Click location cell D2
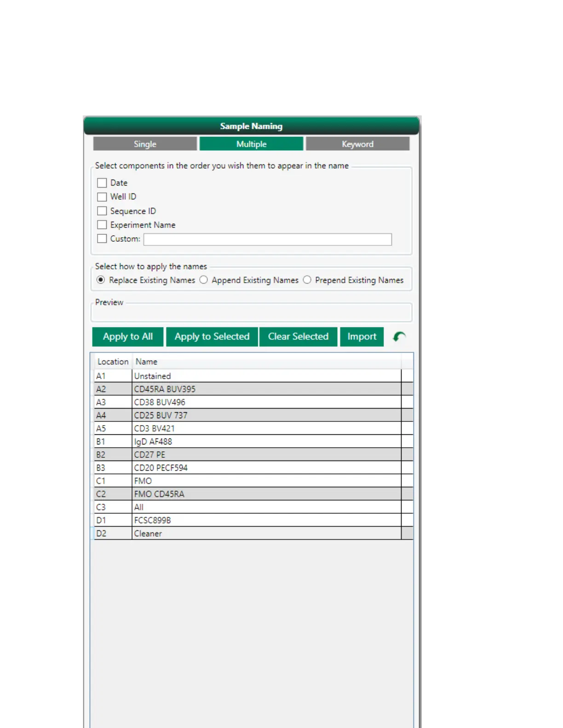Image resolution: width=563 pixels, height=728 pixels. [113, 534]
